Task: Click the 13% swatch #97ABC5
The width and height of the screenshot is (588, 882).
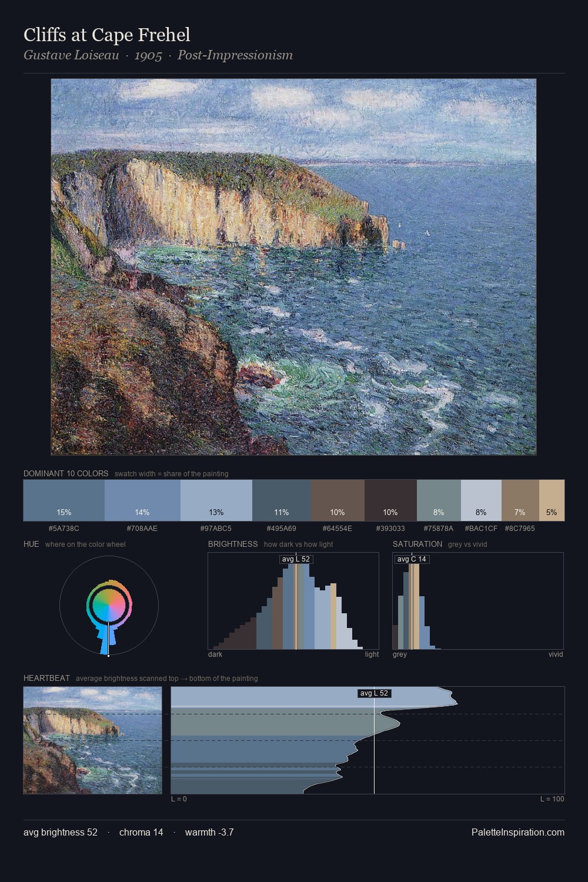Action: point(216,500)
